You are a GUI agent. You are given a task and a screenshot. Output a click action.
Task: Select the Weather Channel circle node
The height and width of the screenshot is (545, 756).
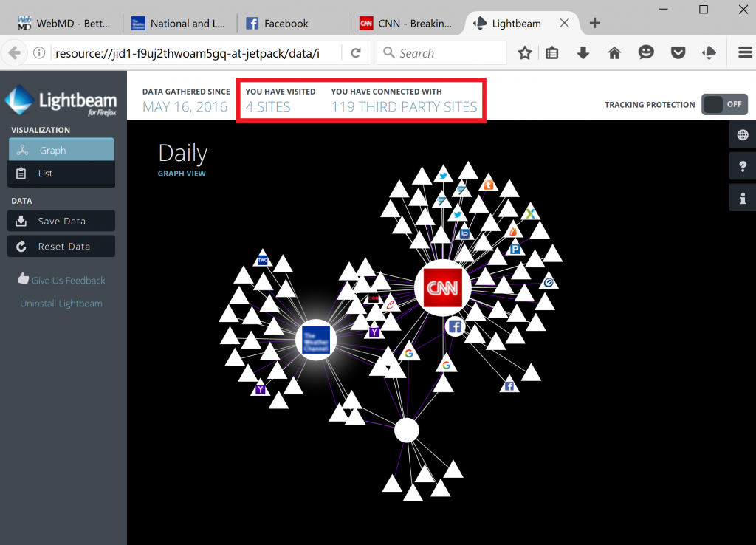(316, 340)
